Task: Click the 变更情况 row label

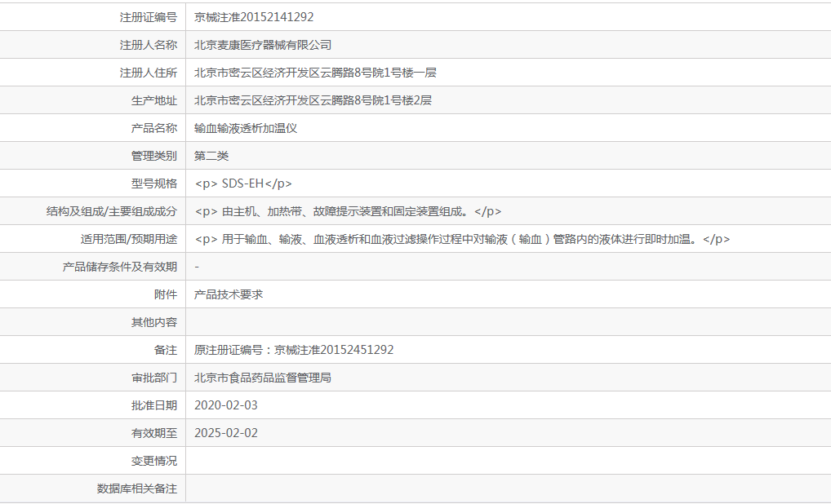Action: tap(154, 461)
